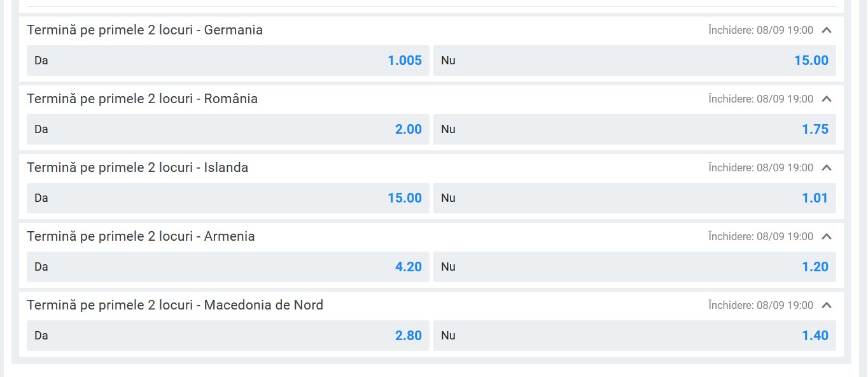
Task: Collapse the Armenia market chevron
Action: [x=827, y=236]
